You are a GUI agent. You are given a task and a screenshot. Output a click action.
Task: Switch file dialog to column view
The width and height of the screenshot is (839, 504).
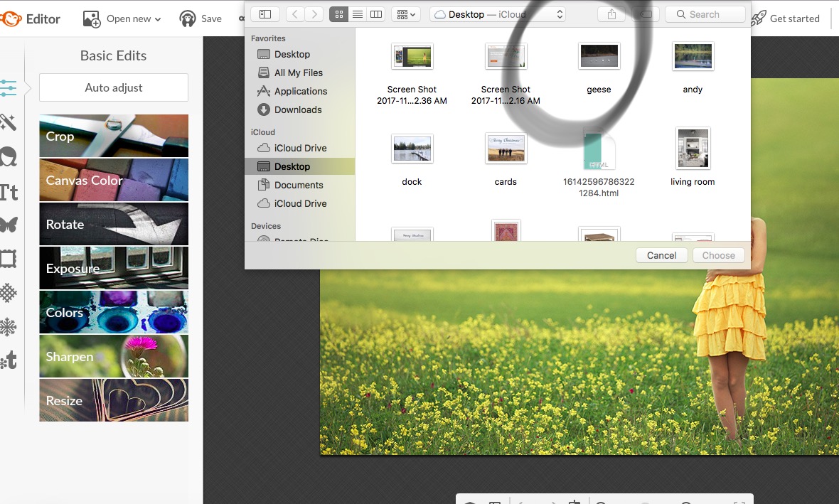click(376, 14)
